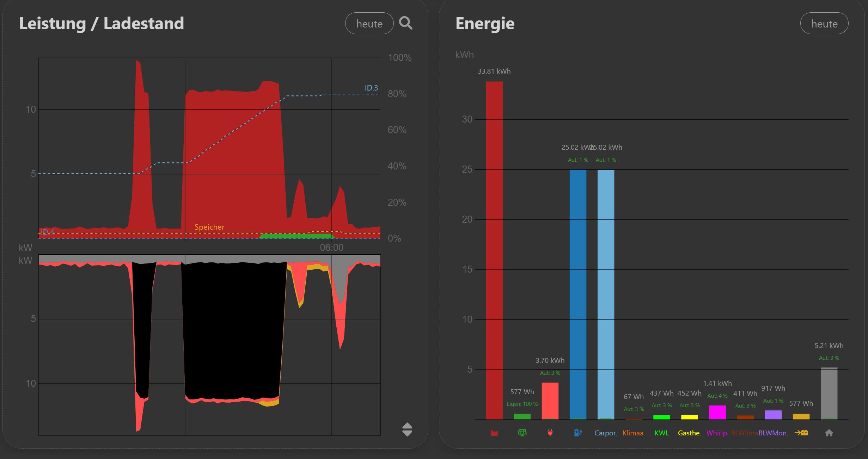This screenshot has height=459, width=868.
Task: Click the red power plug icon
Action: pos(550,433)
